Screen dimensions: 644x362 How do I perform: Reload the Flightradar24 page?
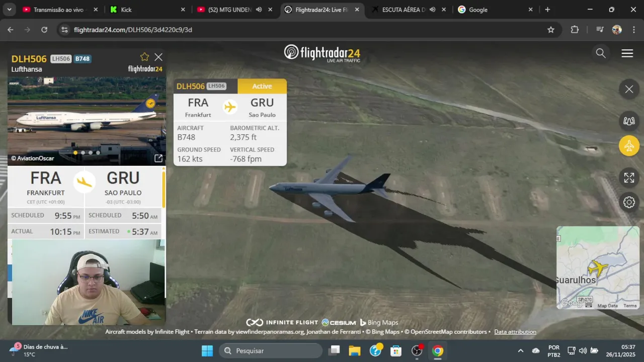pos(44,30)
